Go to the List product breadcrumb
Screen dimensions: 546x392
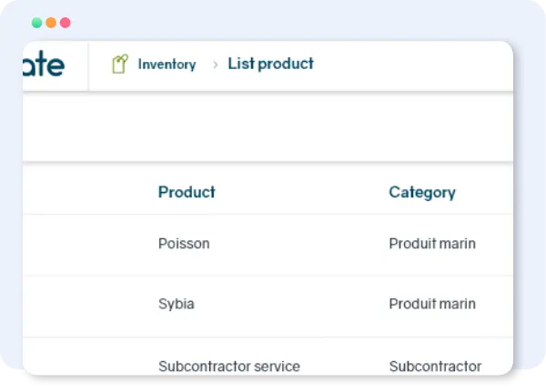click(270, 64)
